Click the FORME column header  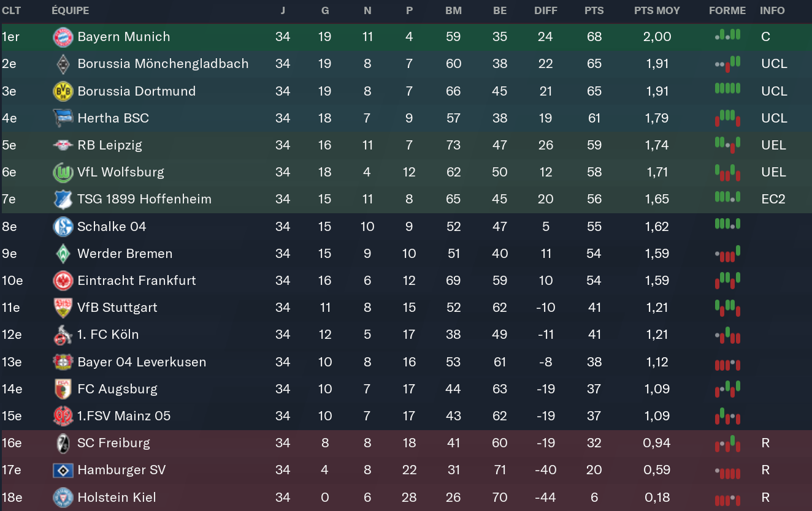tap(727, 10)
